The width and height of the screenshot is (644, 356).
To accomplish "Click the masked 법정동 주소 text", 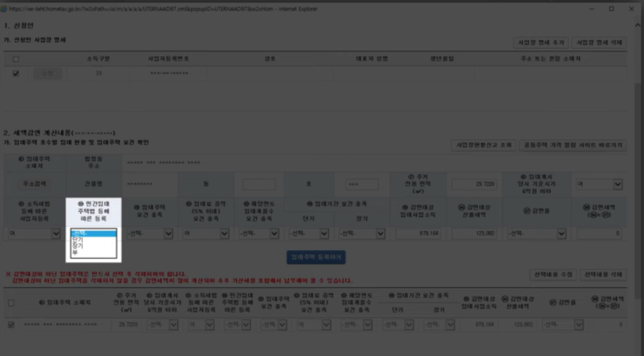I will pos(164,163).
